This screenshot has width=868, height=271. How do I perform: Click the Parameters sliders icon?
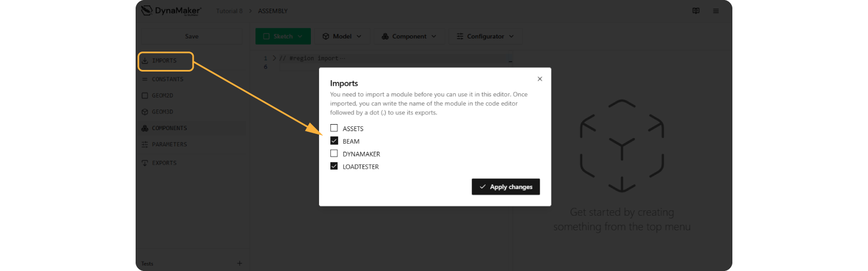(x=145, y=145)
